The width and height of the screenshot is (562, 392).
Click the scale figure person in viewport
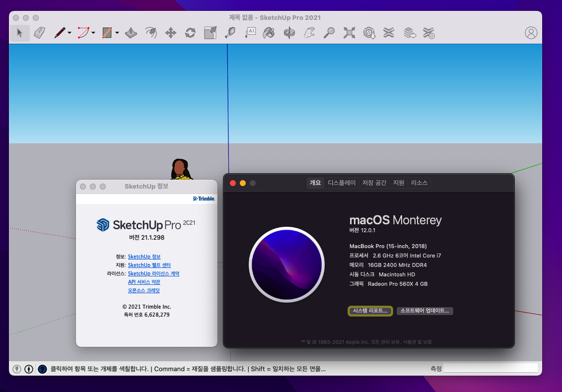tap(181, 169)
